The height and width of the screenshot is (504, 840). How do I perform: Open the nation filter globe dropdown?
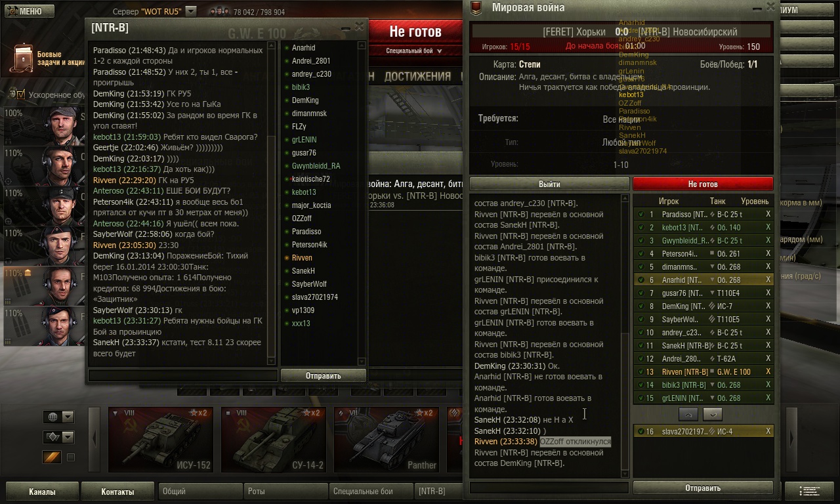coord(58,417)
